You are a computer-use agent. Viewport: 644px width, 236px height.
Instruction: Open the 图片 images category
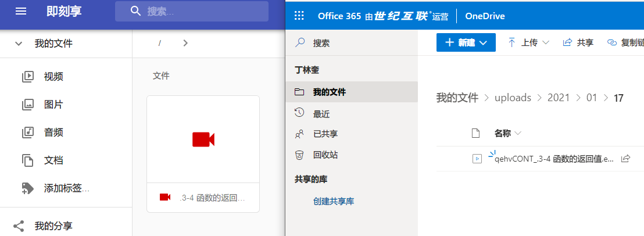pyautogui.click(x=53, y=105)
